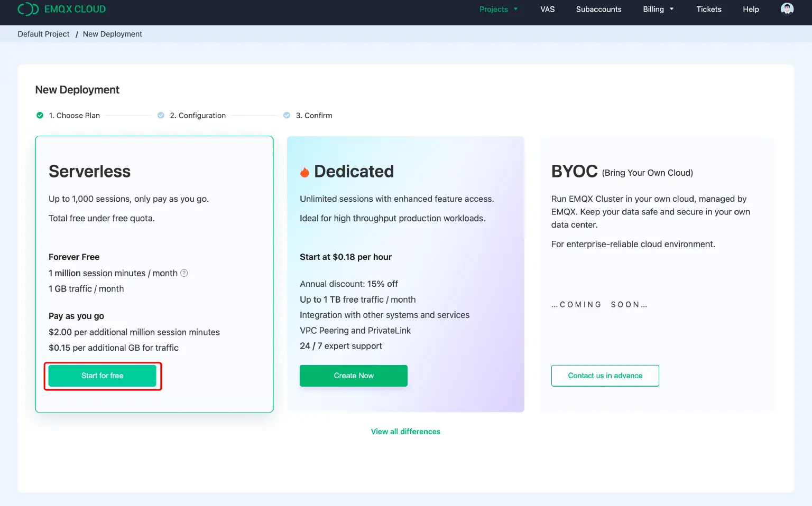Open the Subaccounts page
812x506 pixels.
[598, 9]
